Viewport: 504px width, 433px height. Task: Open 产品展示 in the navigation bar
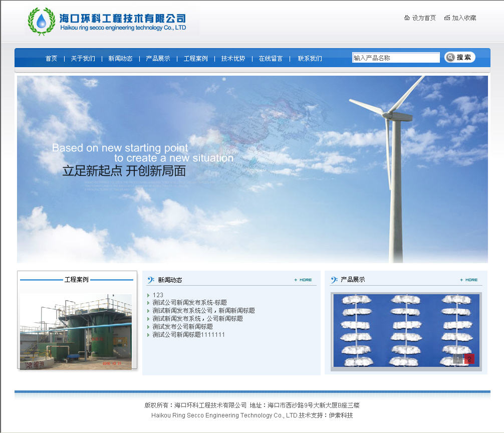pos(158,59)
